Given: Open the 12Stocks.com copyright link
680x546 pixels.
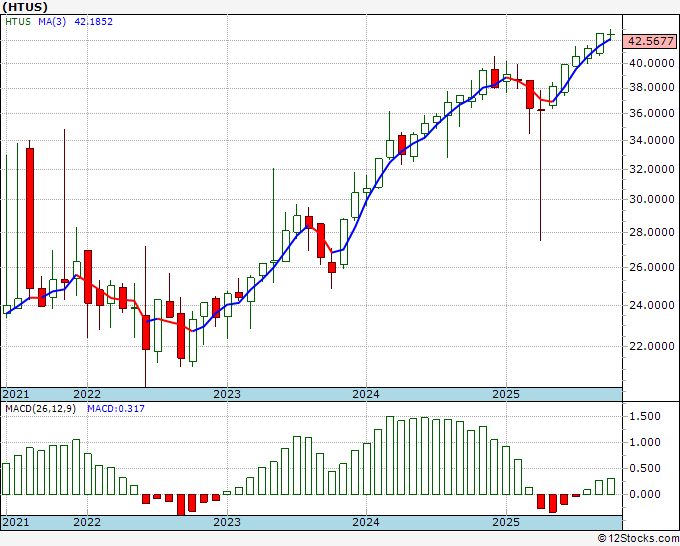Looking at the screenshot, I should (x=638, y=539).
